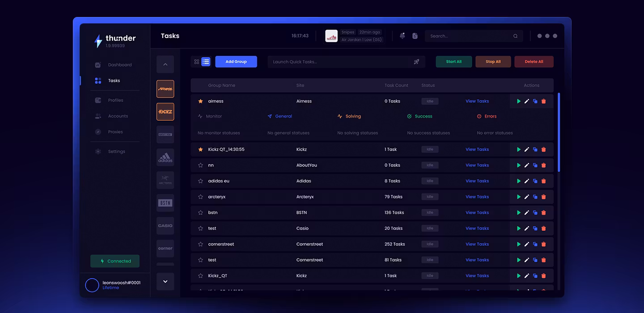Screen dimensions: 644x313
Task: Unfavorite the airness group star
Action: click(x=200, y=102)
